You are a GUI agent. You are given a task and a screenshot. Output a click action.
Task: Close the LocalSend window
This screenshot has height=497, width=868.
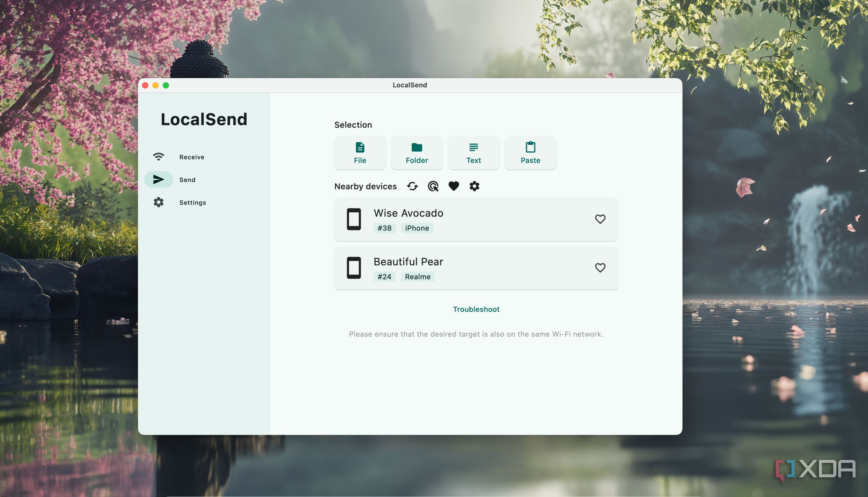coord(145,85)
